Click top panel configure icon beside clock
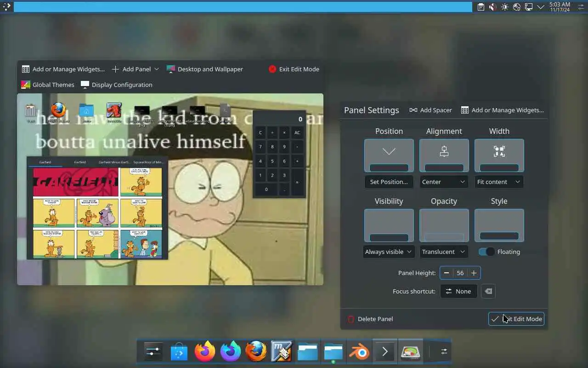The image size is (588, 368). [x=580, y=7]
